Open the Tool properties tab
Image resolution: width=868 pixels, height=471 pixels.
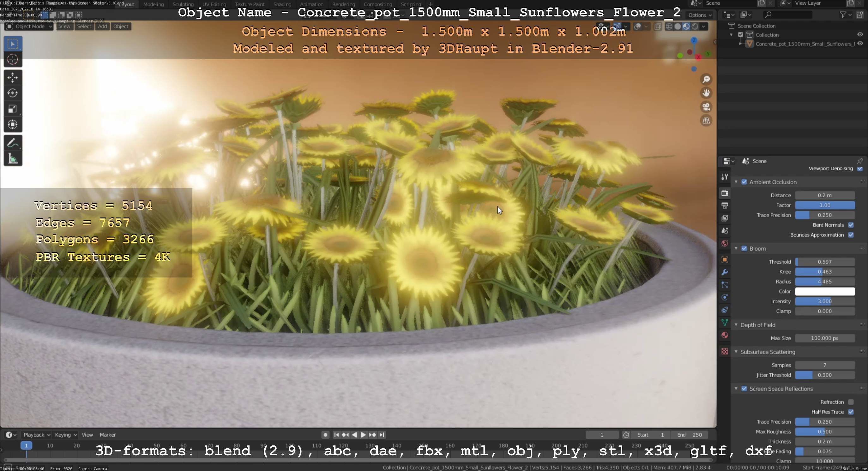pyautogui.click(x=725, y=177)
